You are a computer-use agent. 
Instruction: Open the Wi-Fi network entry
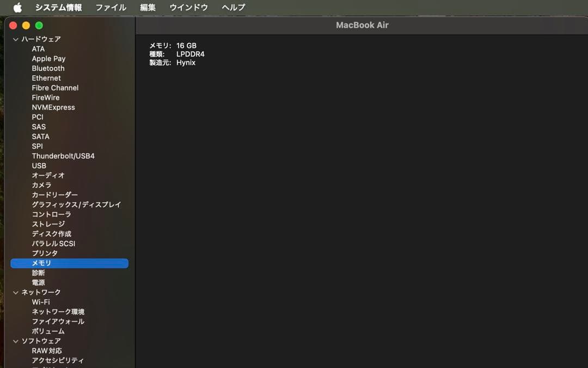coord(41,302)
